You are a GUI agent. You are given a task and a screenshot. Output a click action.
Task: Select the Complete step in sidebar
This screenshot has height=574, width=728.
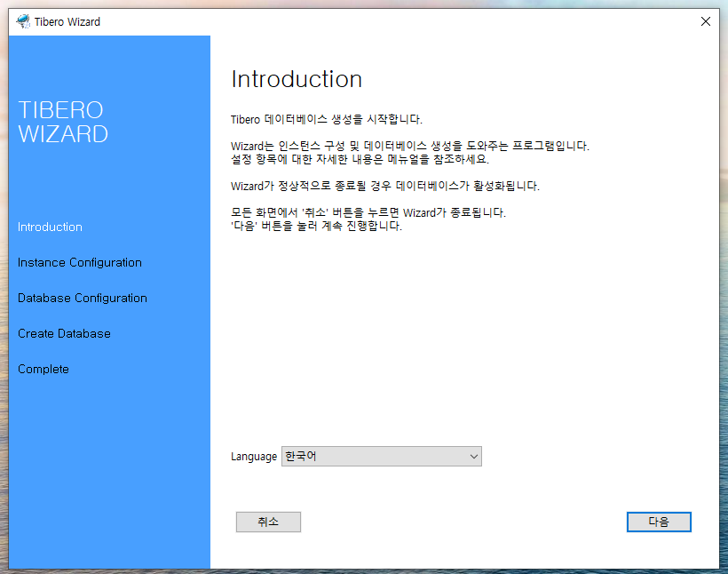click(x=44, y=369)
